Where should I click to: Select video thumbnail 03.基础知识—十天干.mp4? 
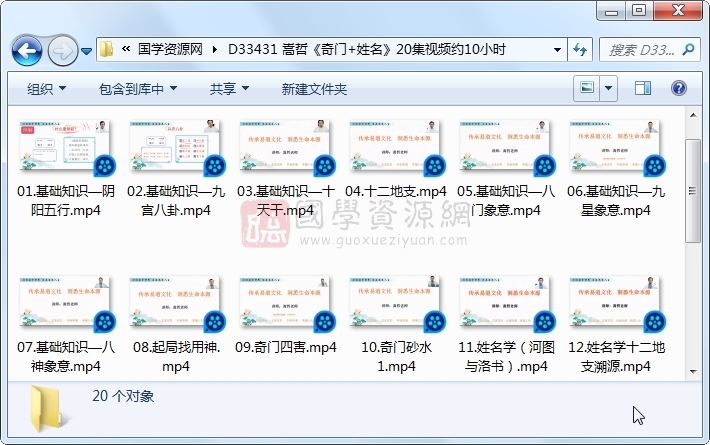(284, 146)
